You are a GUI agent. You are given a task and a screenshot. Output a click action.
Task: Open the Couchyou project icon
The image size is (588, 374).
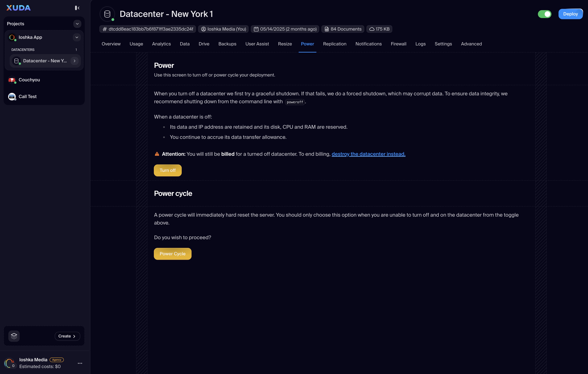point(12,80)
